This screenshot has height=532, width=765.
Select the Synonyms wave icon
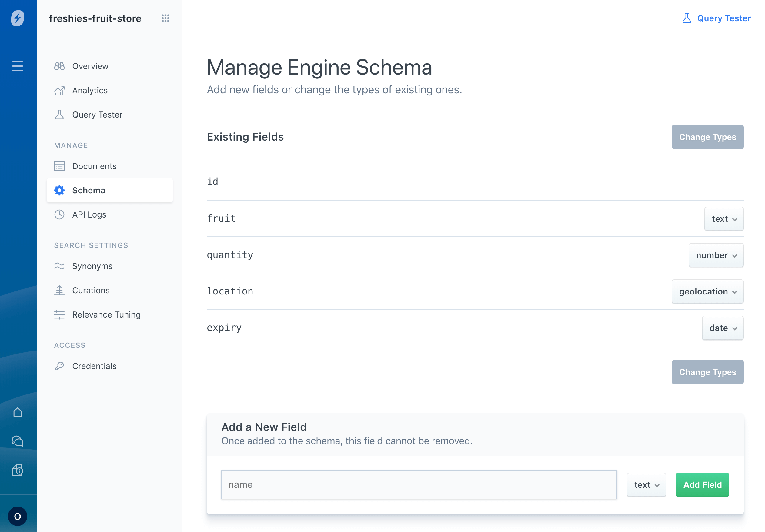click(59, 266)
